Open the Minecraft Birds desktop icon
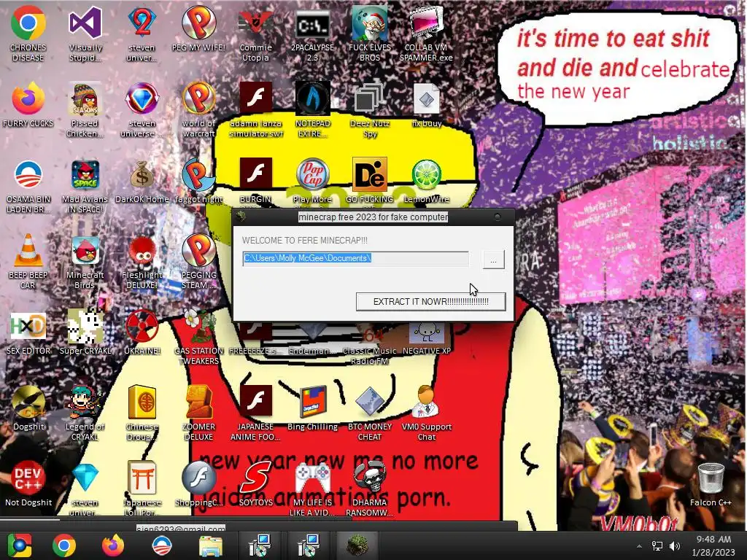747x560 pixels. tap(85, 251)
